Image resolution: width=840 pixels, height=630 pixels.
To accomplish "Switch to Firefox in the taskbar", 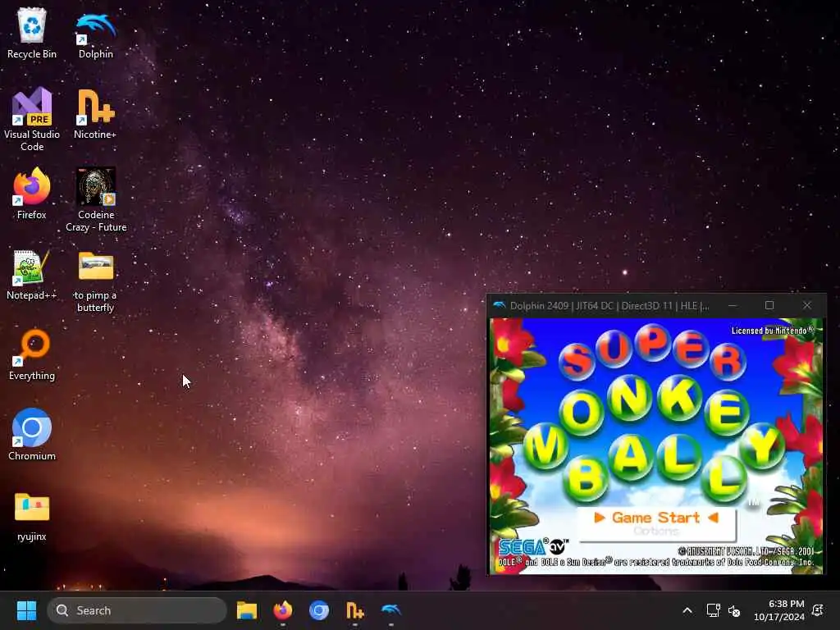I will 283,610.
